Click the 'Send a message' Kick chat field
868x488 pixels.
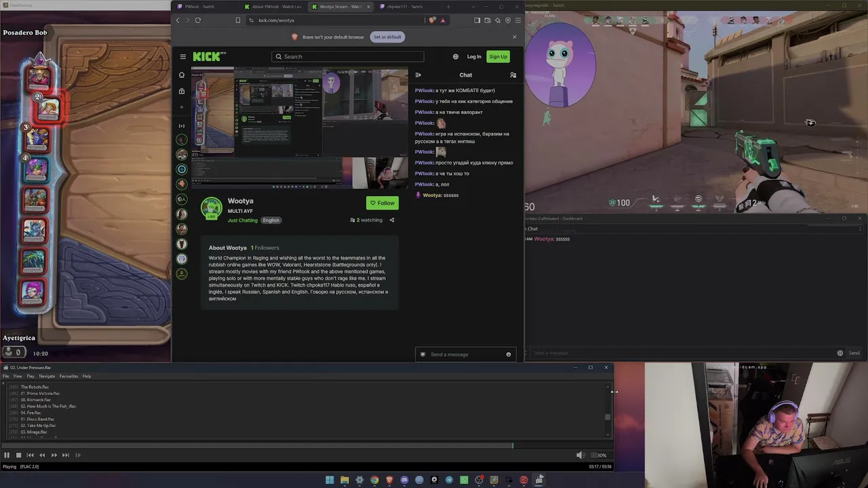point(466,354)
